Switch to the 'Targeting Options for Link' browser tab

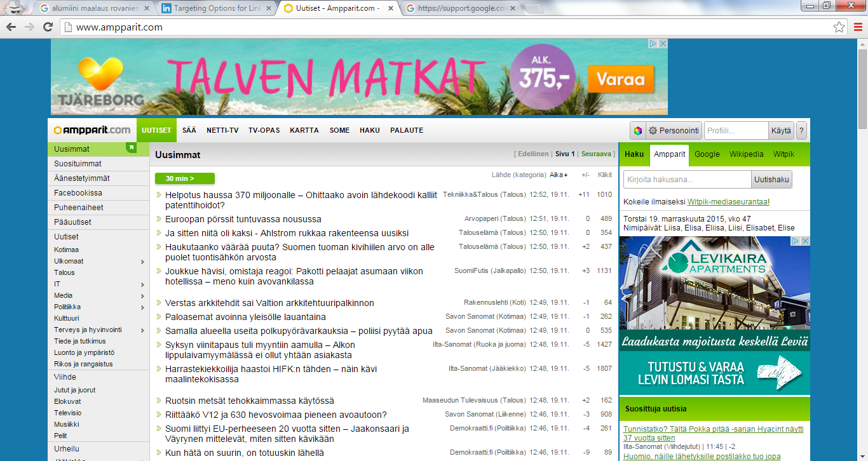click(x=216, y=8)
